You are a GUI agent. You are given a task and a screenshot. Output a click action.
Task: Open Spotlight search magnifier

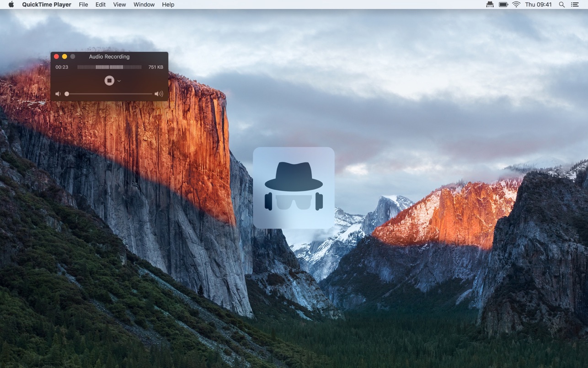coord(562,5)
